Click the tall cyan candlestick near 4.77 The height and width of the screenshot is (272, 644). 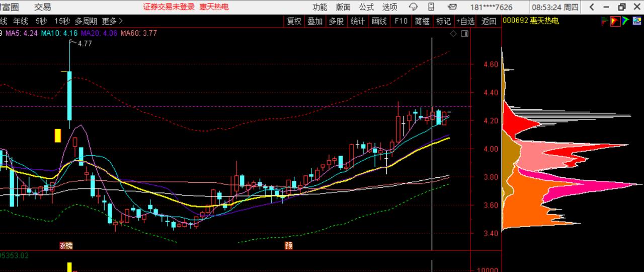69,96
